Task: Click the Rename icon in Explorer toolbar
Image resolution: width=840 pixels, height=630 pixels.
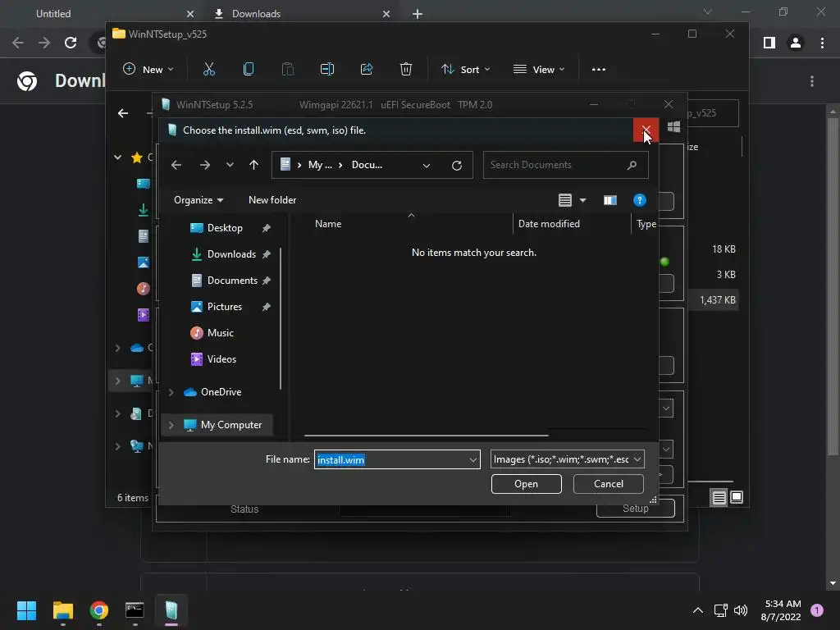Action: tap(326, 69)
